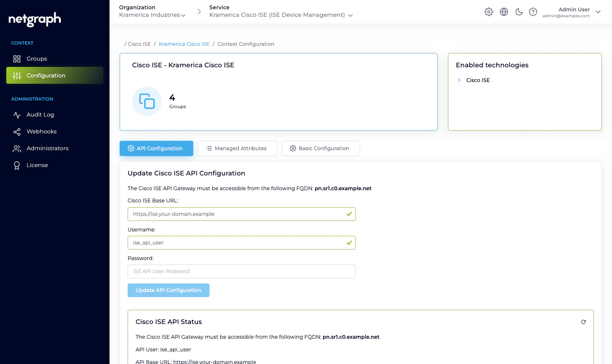The image size is (612, 364).
Task: Expand the Cisco ISE enabled technology
Action: pos(459,80)
